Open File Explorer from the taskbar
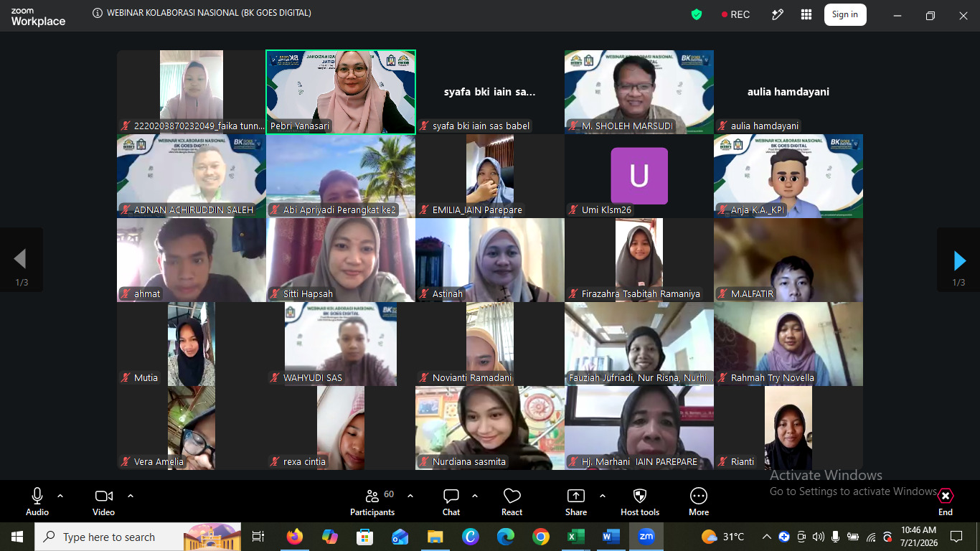Viewport: 980px width, 551px height. click(435, 537)
